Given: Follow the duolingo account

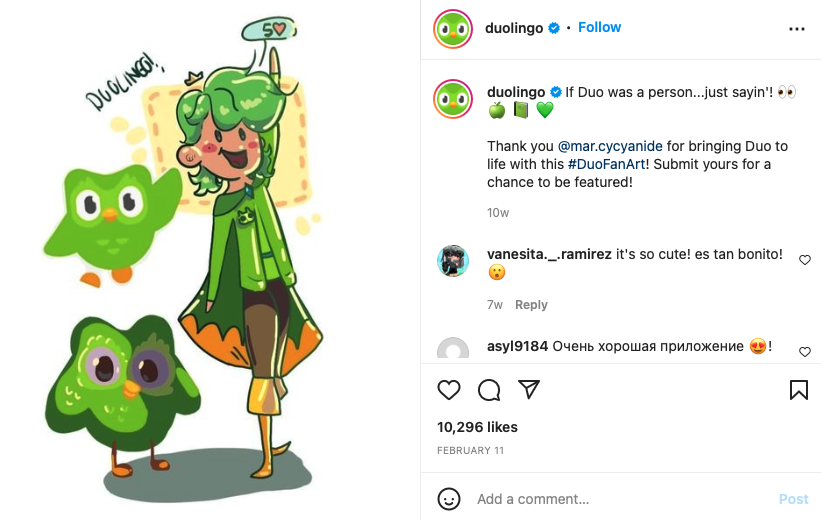Looking at the screenshot, I should pos(600,27).
